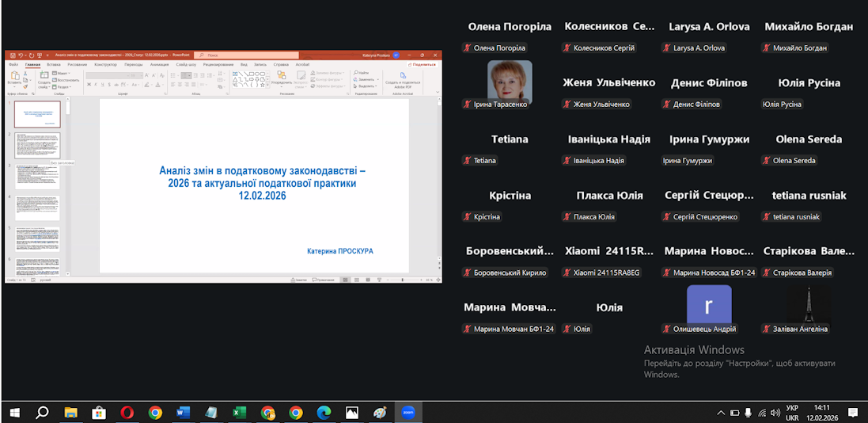Open the Анимация ribbon tab
The image size is (868, 423).
pos(159,64)
